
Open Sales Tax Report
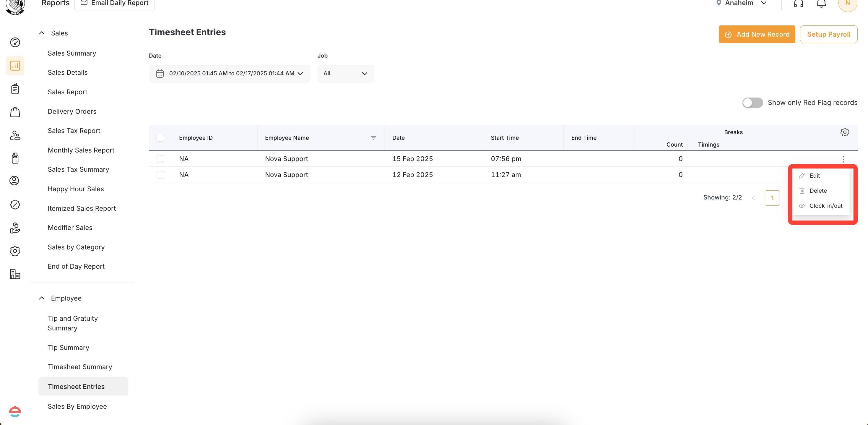point(74,131)
